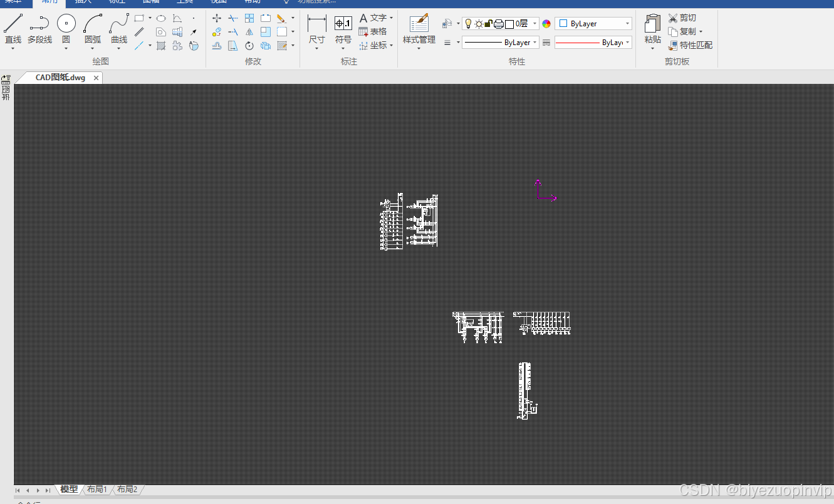834x504 pixels.
Task: Activate the hatch fill tool
Action: [161, 45]
